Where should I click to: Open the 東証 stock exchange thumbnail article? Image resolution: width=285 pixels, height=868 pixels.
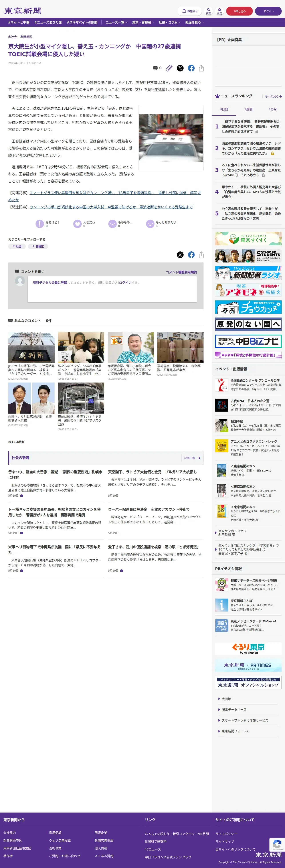81,398
